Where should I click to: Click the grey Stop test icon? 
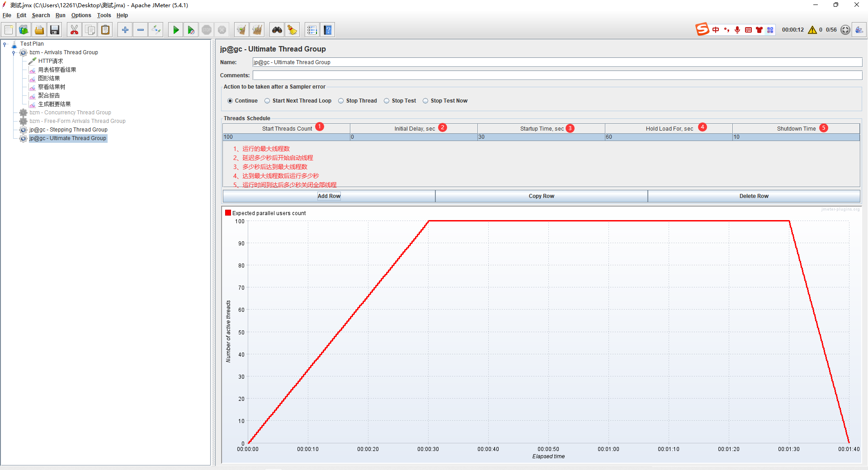click(207, 30)
